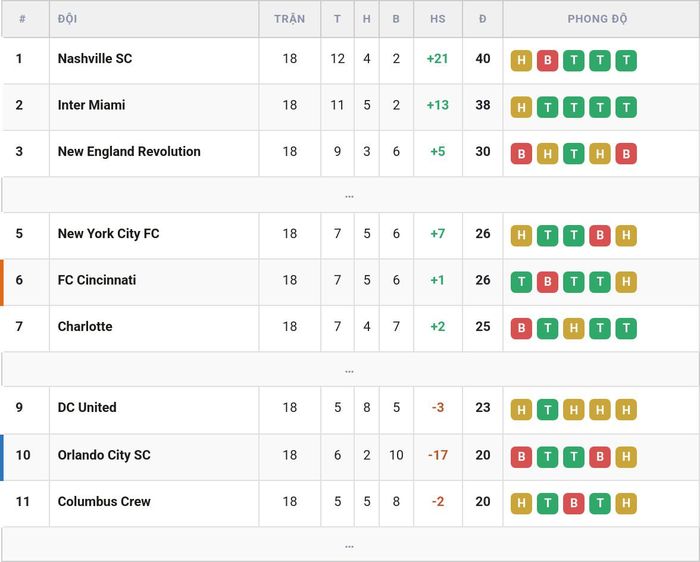This screenshot has height=562, width=700.
Task: Sort by PHONG ĐỘ column header
Action: coord(597,19)
